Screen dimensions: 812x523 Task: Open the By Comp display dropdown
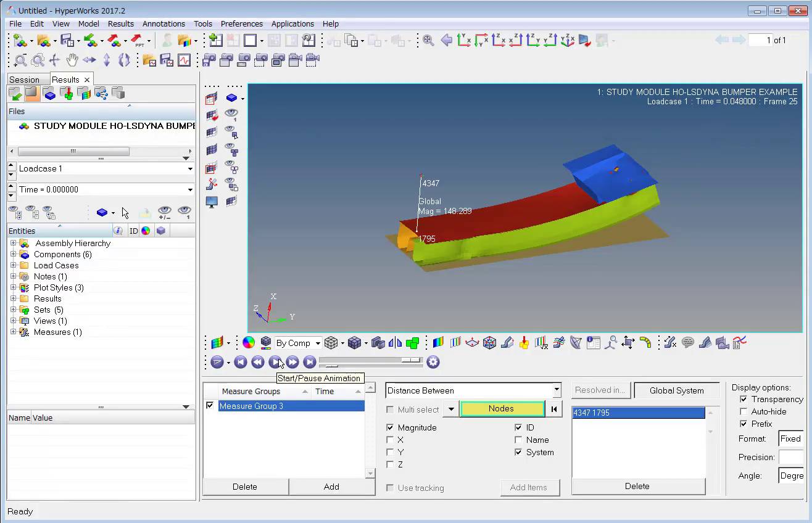click(298, 343)
